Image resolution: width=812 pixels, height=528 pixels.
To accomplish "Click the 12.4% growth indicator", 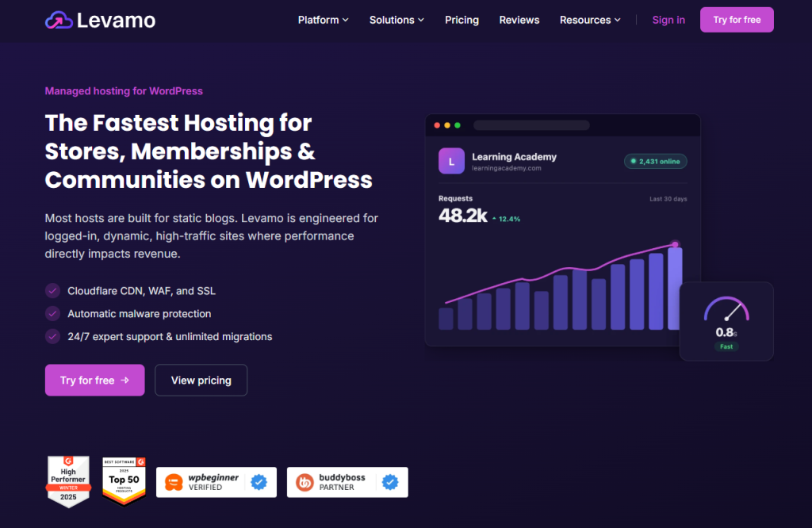I will point(506,219).
